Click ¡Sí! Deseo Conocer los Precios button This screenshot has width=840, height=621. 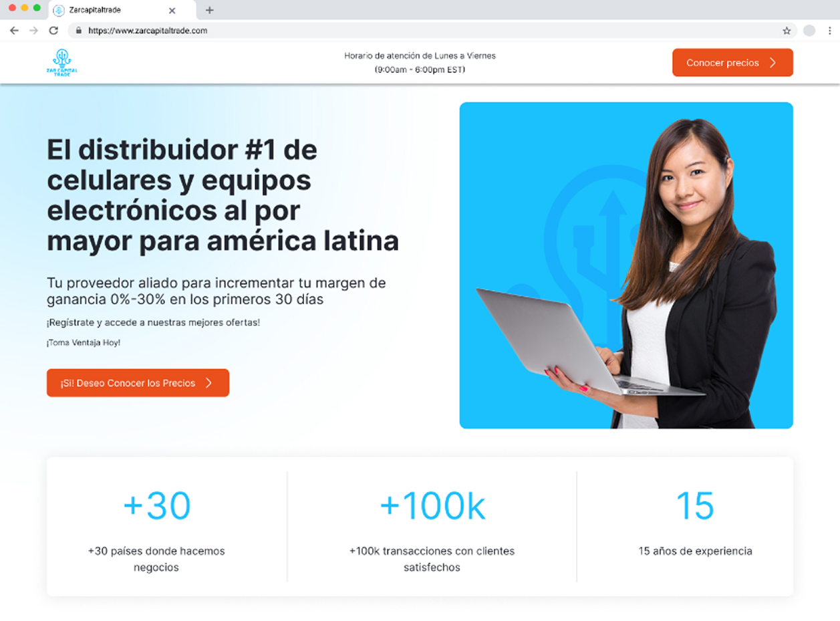point(138,383)
